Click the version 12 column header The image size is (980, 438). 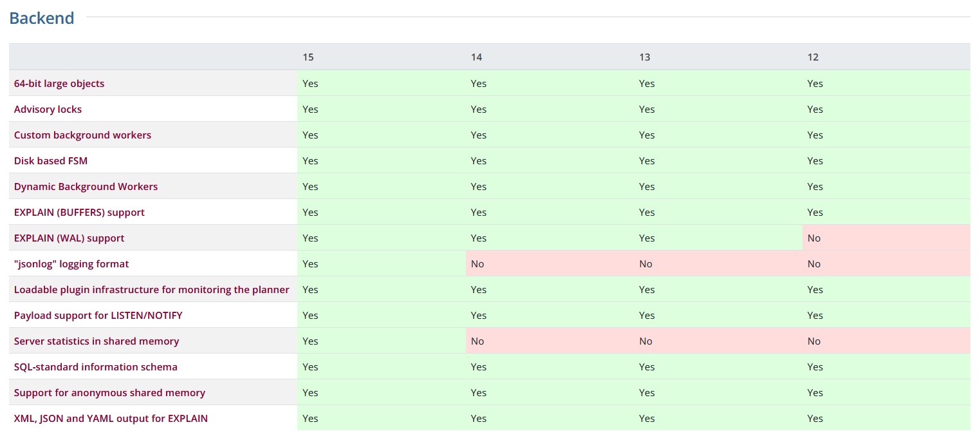pyautogui.click(x=813, y=57)
